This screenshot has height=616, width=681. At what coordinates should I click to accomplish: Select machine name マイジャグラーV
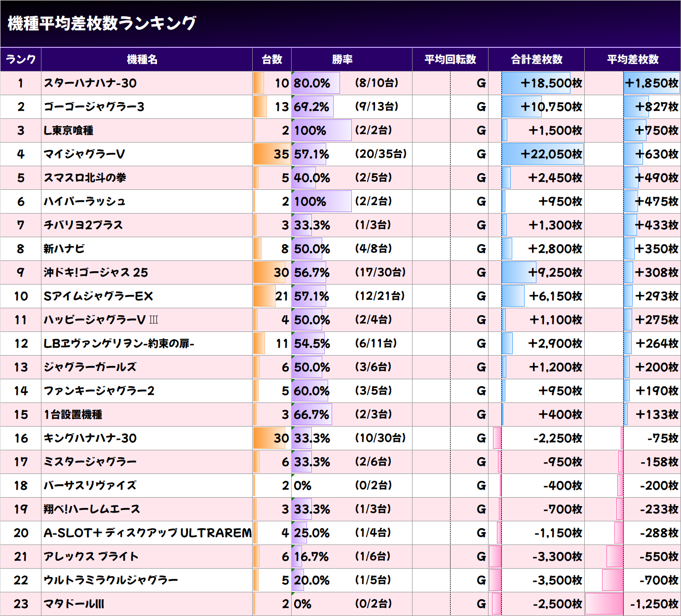pyautogui.click(x=84, y=154)
